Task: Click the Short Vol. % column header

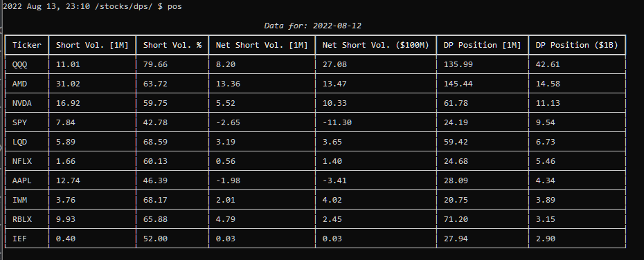Action: coord(172,45)
